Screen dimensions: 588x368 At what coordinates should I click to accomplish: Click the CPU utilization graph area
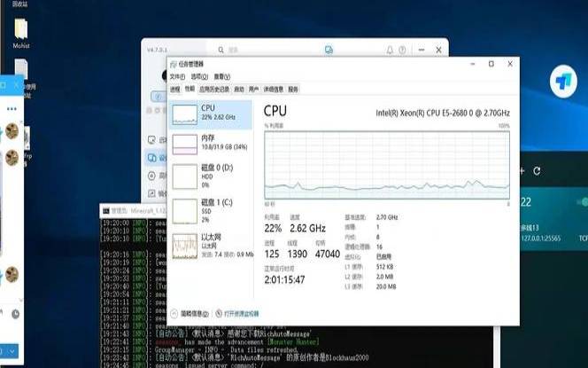[387, 163]
